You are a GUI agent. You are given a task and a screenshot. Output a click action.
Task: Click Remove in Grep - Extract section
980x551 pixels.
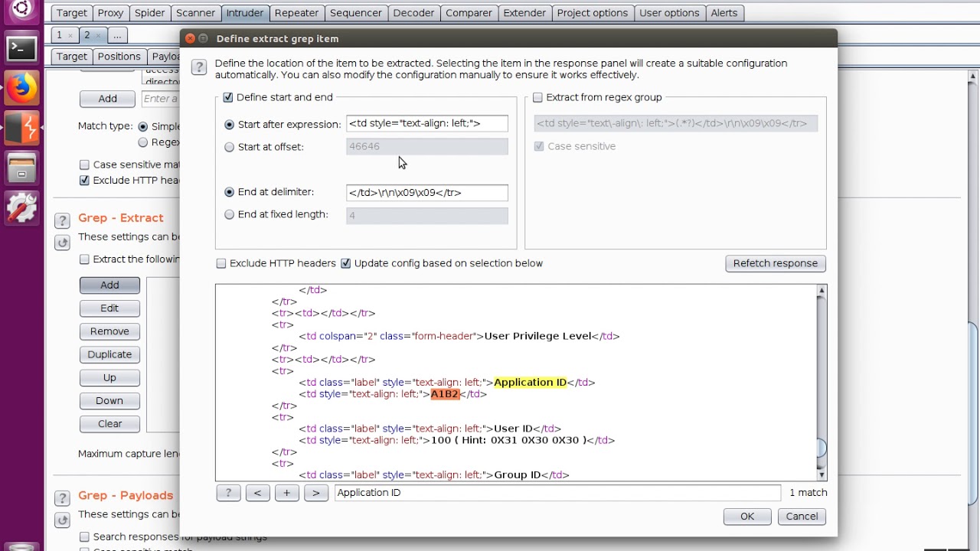click(x=109, y=331)
